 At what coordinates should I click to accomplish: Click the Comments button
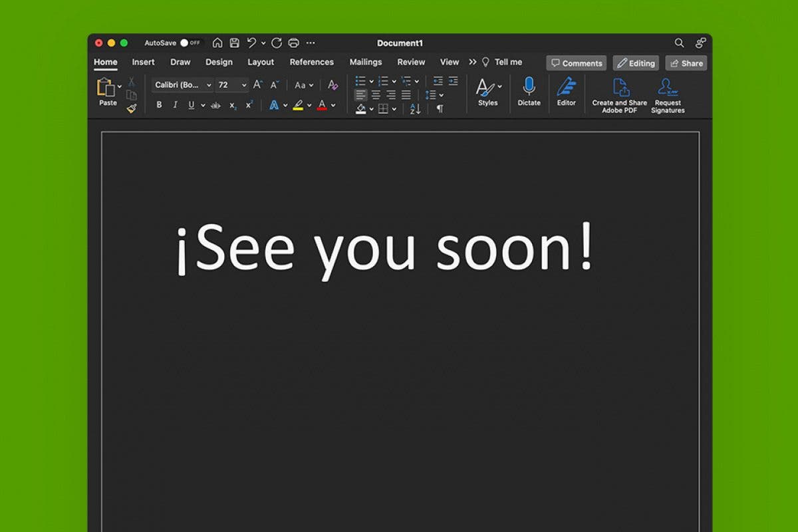pos(576,63)
